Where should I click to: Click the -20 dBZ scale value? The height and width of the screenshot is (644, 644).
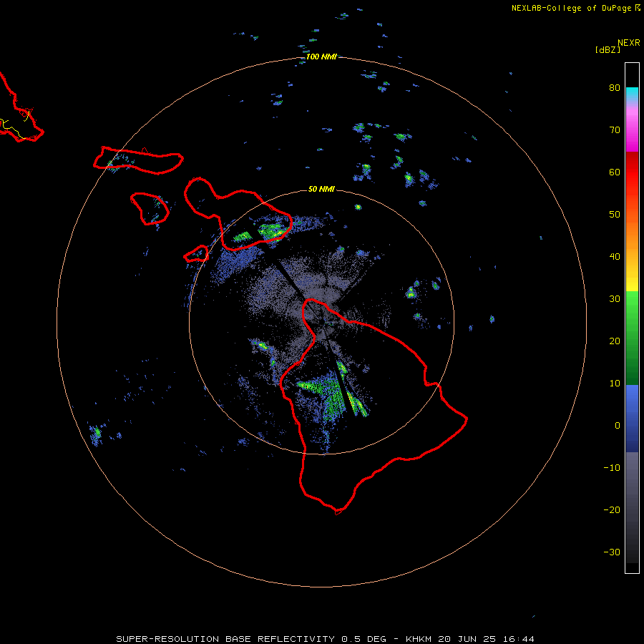click(x=612, y=509)
